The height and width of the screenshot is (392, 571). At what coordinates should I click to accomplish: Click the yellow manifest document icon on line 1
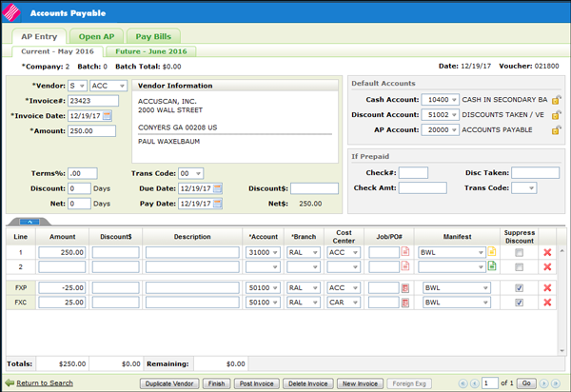492,252
